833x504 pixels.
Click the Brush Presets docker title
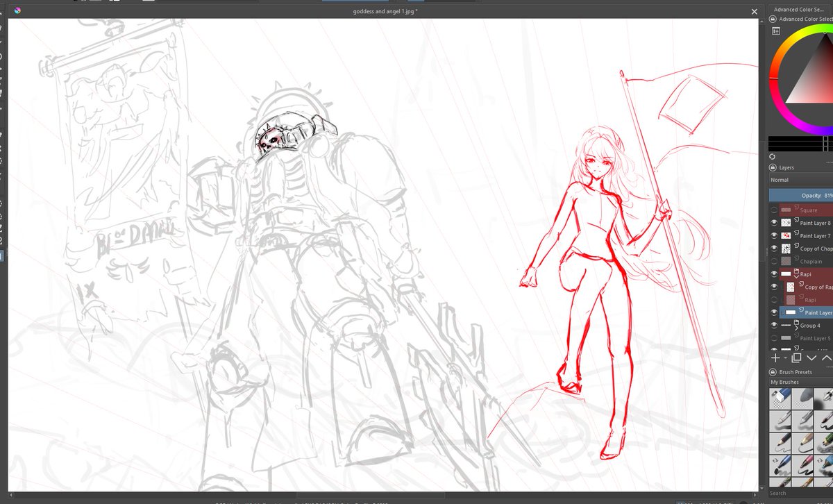coord(795,372)
